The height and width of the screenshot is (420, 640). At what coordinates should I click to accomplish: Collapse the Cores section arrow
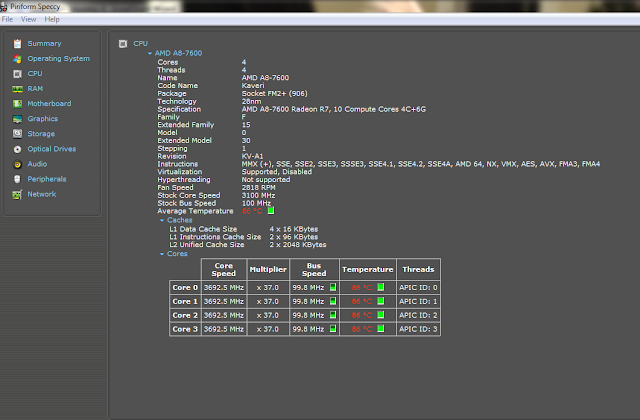162,254
